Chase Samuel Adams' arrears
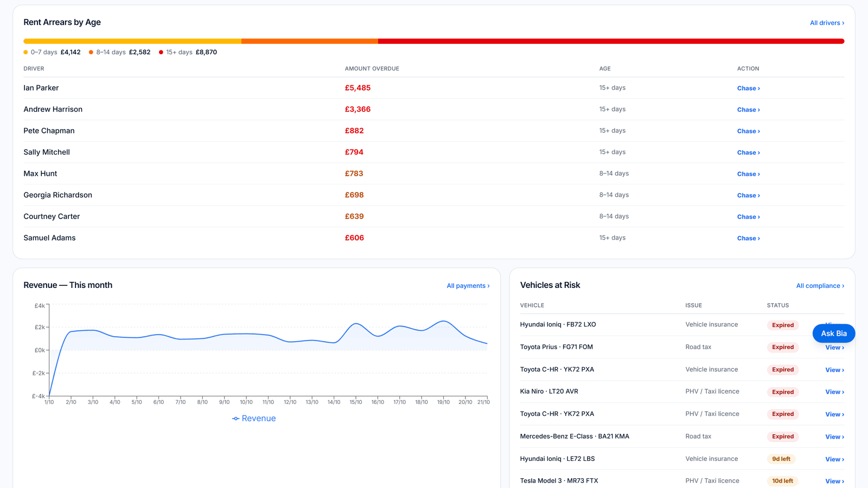This screenshot has width=868, height=488. tap(748, 238)
